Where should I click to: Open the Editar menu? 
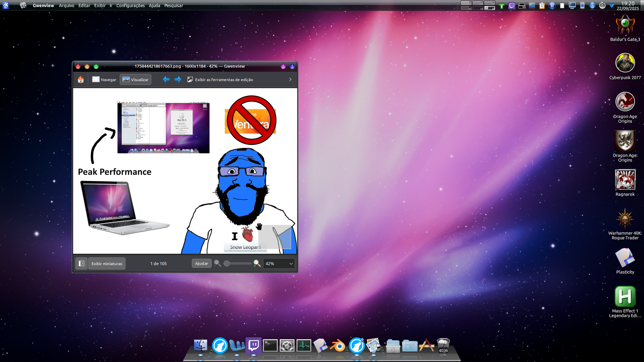tap(84, 5)
